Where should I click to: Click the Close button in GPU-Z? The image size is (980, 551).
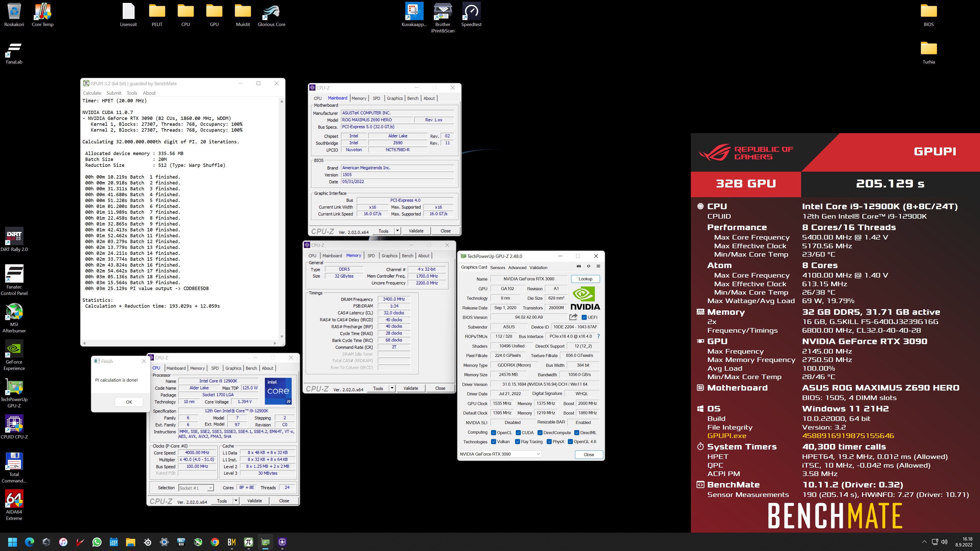(589, 454)
